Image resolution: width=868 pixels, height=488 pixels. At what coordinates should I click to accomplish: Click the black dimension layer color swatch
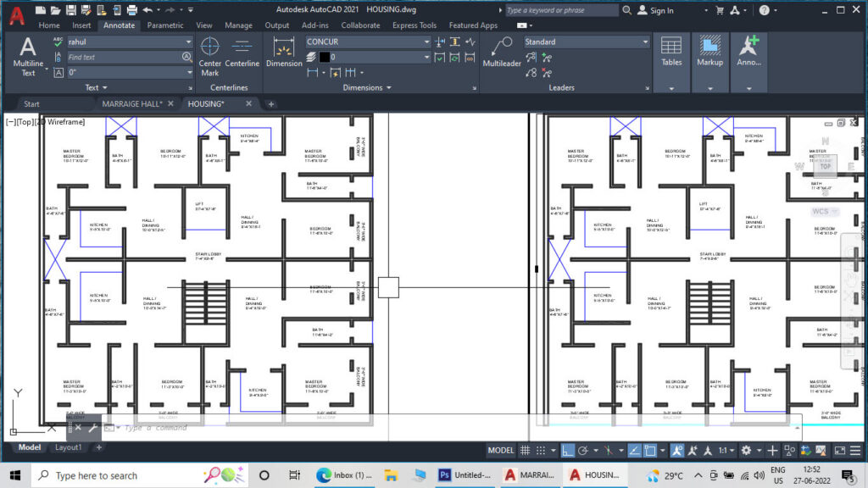click(x=325, y=57)
